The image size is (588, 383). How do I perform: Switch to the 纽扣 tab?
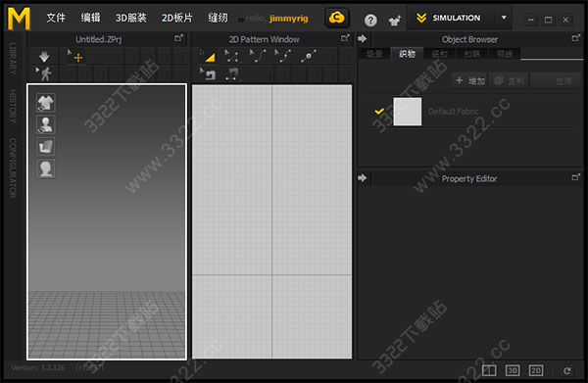click(439, 54)
